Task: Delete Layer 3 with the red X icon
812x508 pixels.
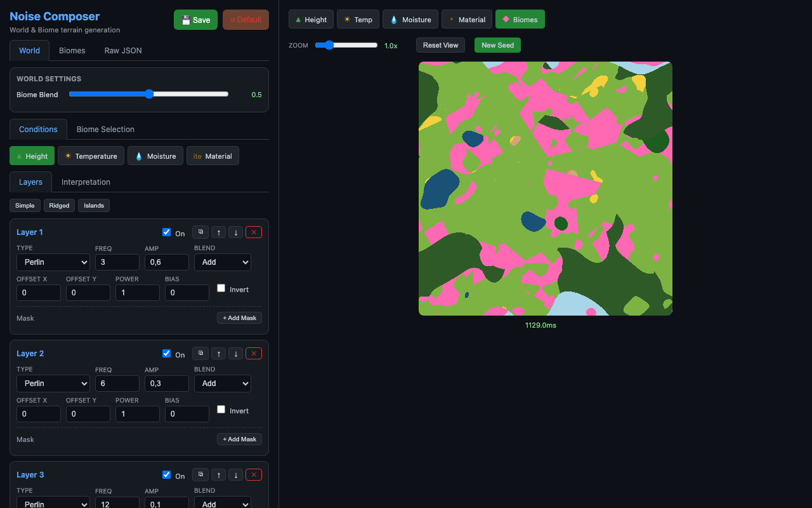Action: (253, 474)
